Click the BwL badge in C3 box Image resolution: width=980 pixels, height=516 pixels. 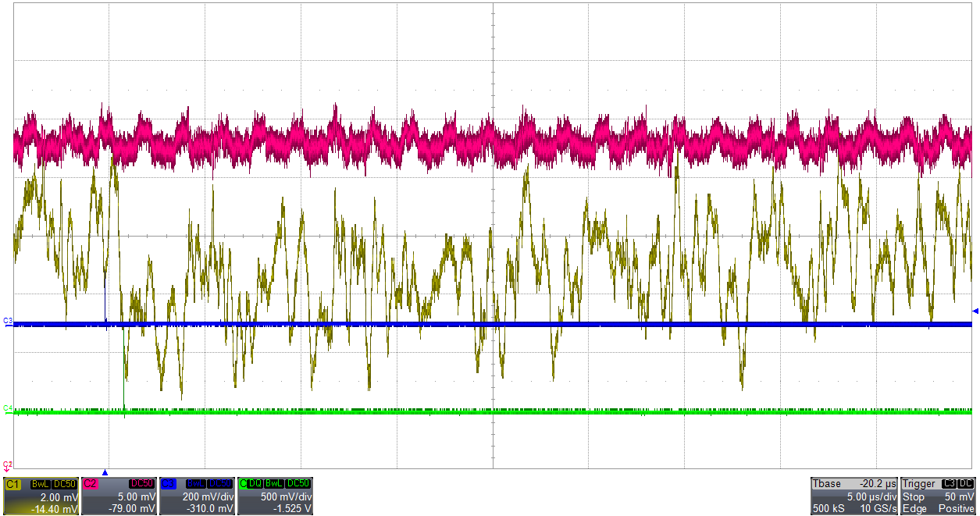(x=196, y=483)
